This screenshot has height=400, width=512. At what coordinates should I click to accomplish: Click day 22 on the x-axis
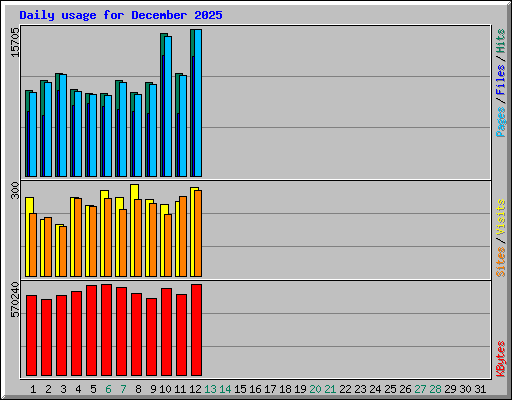345,389
